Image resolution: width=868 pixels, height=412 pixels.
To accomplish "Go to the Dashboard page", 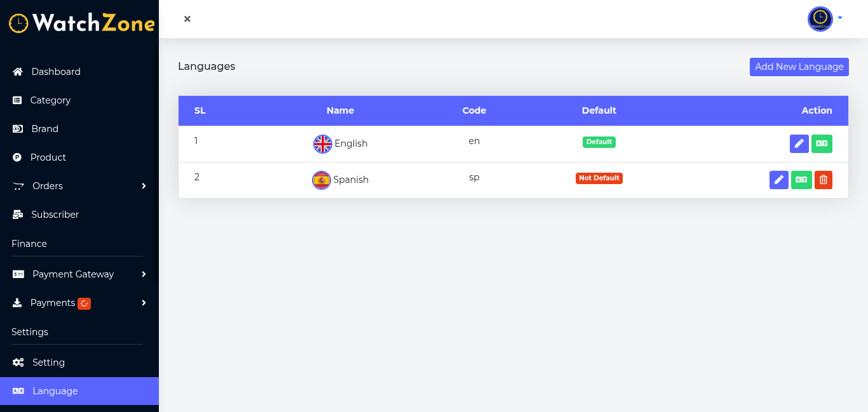I will pos(56,72).
